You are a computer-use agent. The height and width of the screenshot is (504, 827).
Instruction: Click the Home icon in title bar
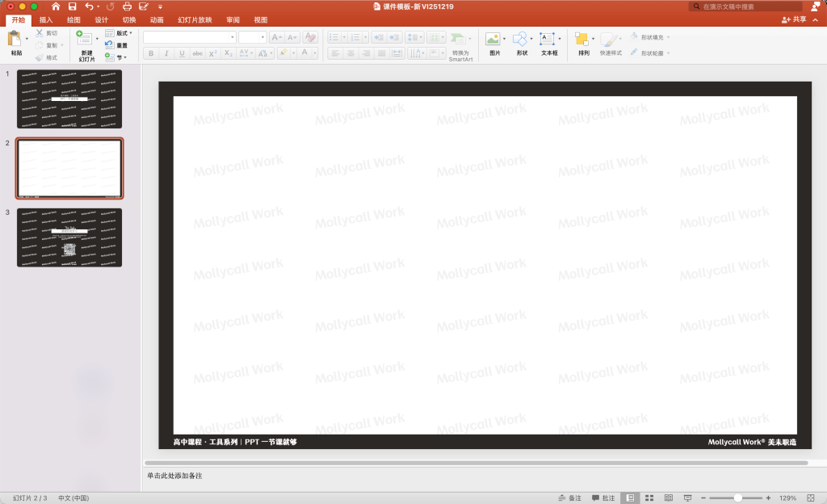[56, 6]
